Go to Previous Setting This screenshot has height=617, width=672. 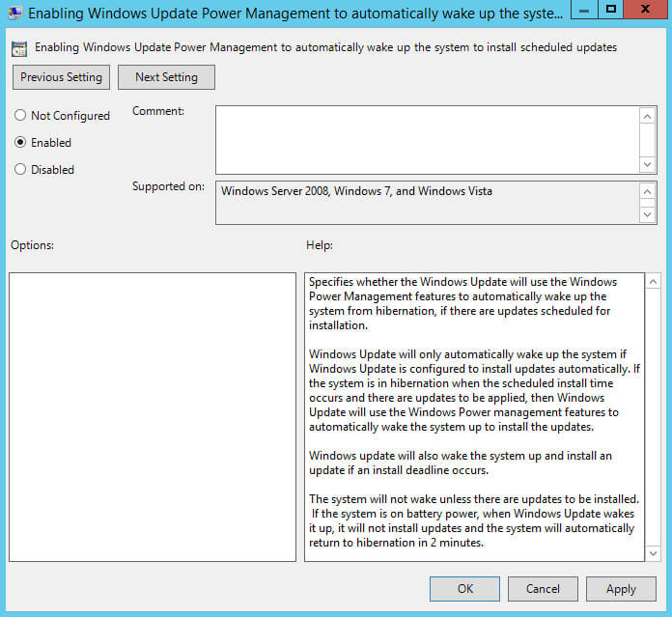61,77
